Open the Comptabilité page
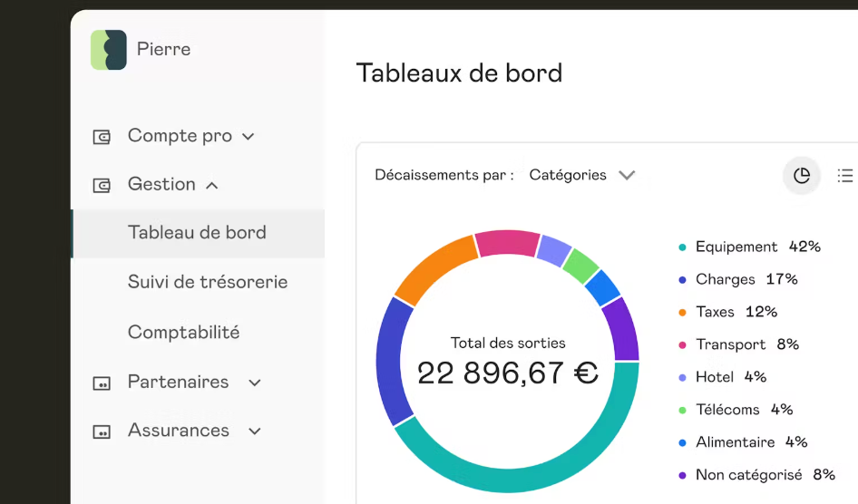 [x=184, y=333]
